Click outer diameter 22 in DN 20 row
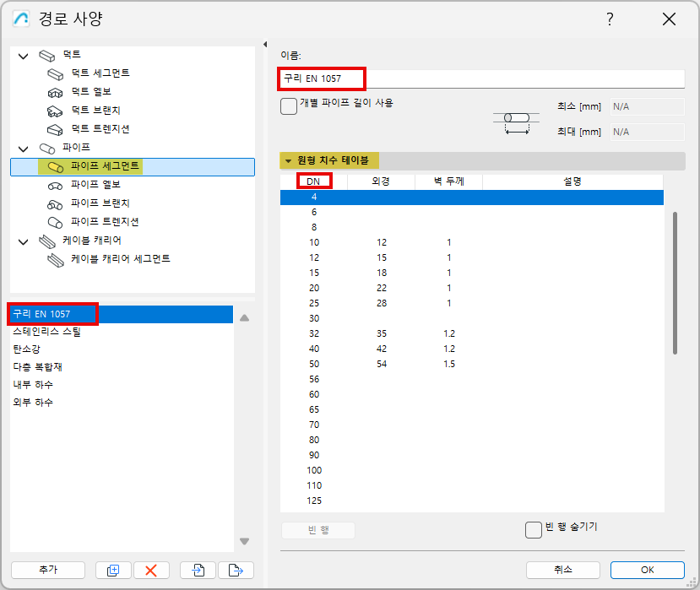700x590 pixels. [382, 289]
